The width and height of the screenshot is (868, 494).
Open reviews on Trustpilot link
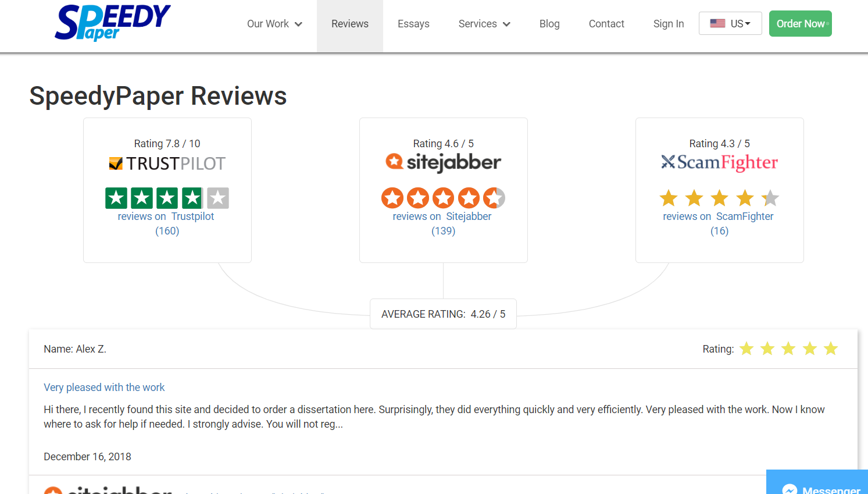[166, 216]
